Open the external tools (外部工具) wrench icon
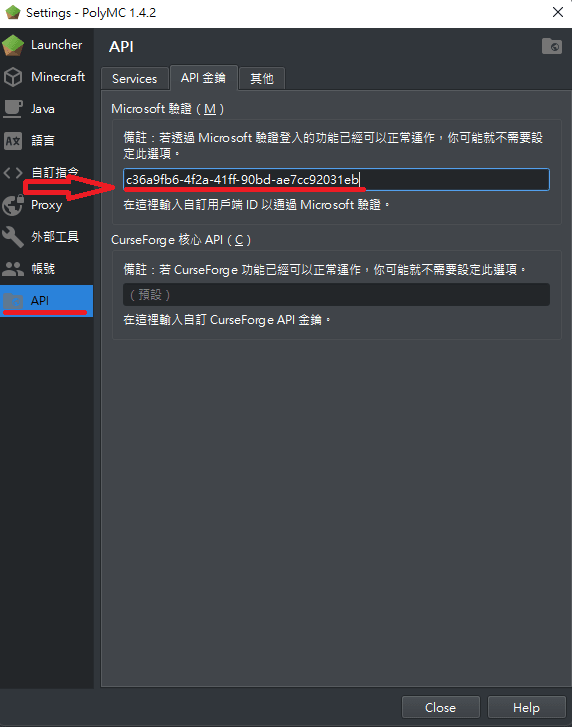The width and height of the screenshot is (572, 727). (x=13, y=237)
